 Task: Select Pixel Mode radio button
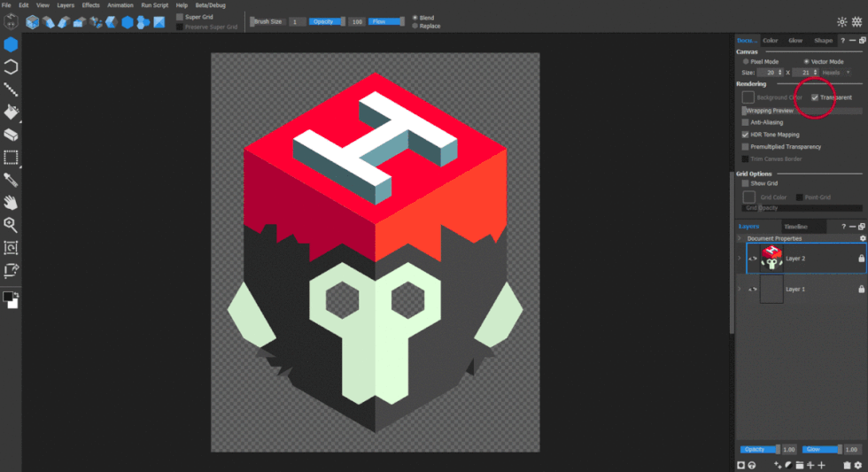[x=746, y=61]
